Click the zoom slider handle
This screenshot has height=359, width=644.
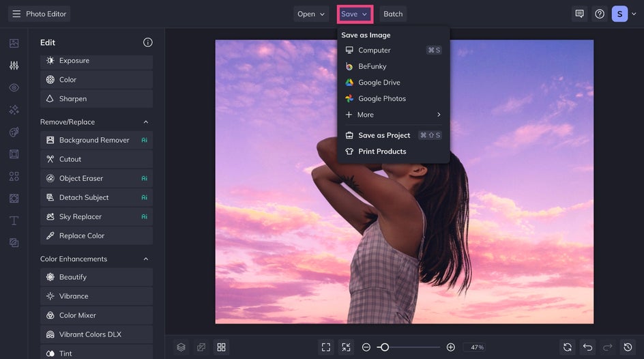click(x=385, y=347)
